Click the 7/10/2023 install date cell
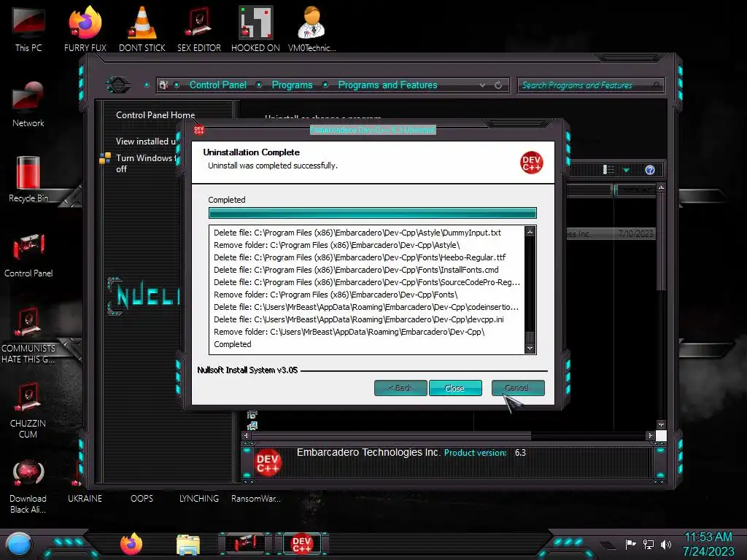Screen dimensions: 747x560 click(x=635, y=234)
